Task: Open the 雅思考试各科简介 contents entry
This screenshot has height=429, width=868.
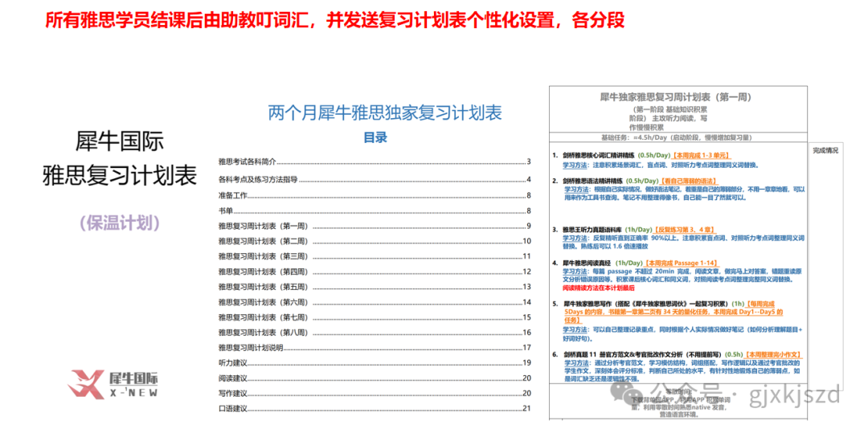Action: 375,162
